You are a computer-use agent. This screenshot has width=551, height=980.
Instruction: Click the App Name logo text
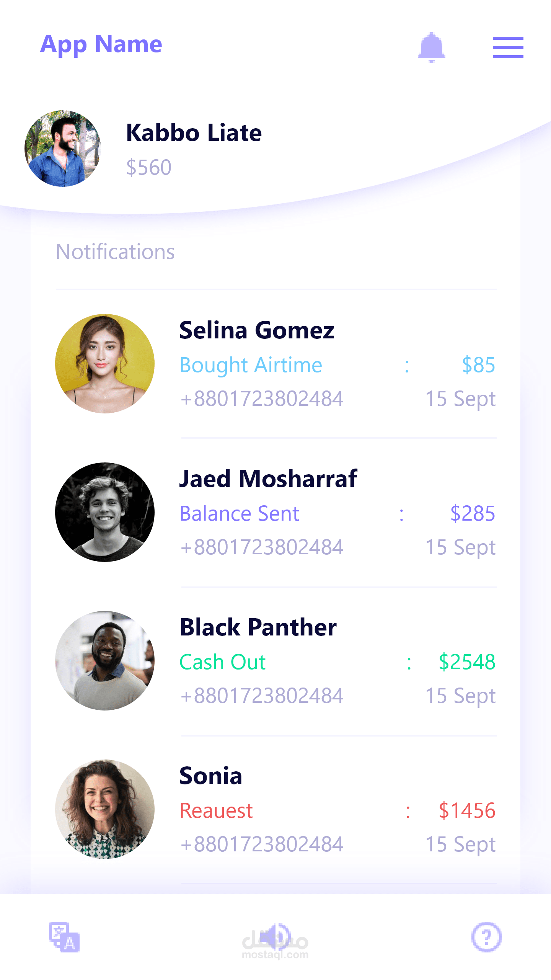101,44
